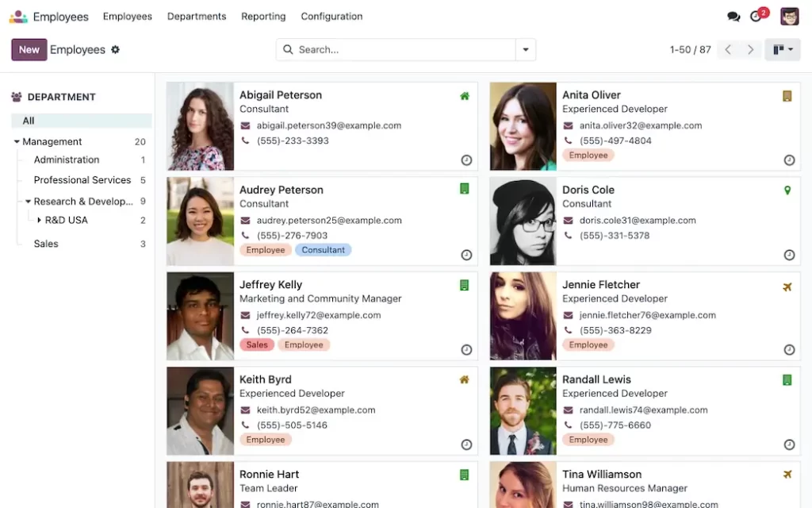Open the messaging conversations icon
This screenshot has width=812, height=508.
(733, 16)
